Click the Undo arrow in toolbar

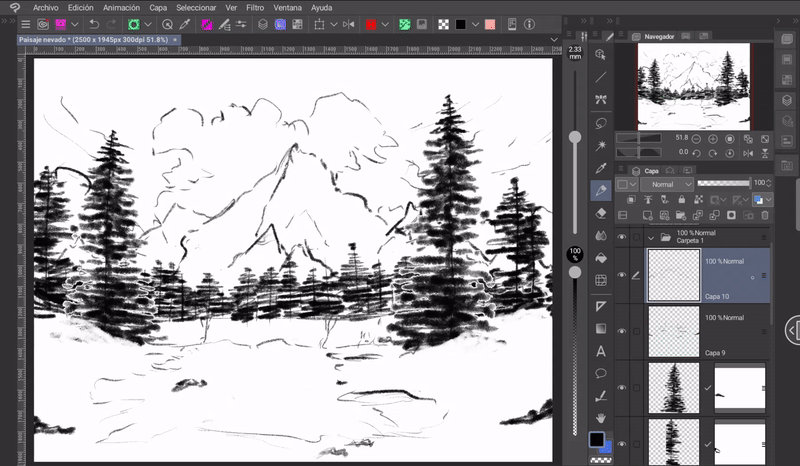(94, 23)
